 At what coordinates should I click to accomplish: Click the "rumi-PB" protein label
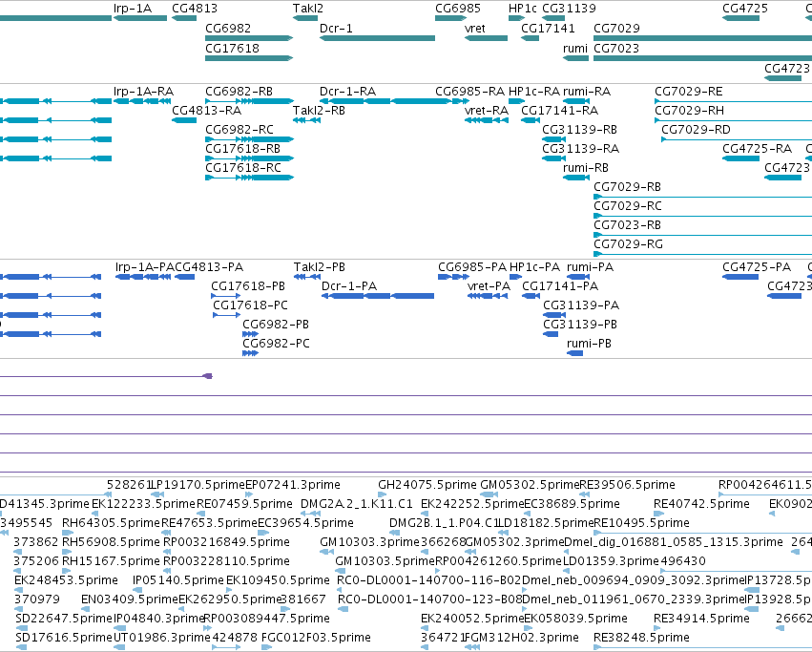(x=590, y=344)
